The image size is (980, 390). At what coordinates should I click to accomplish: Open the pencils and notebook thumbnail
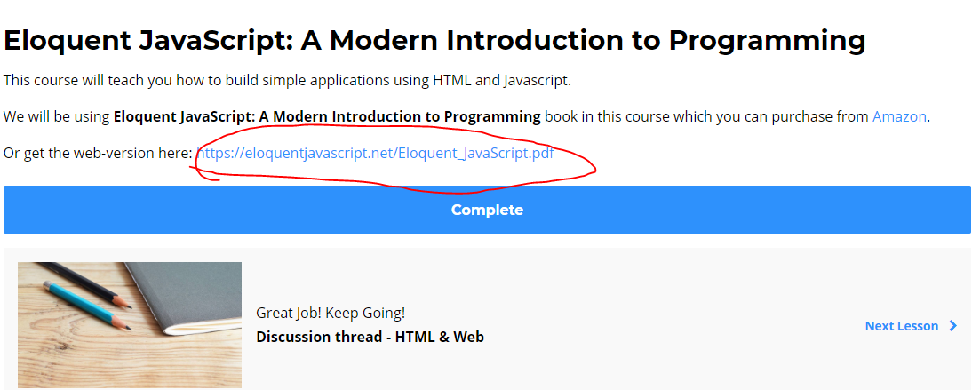point(130,325)
